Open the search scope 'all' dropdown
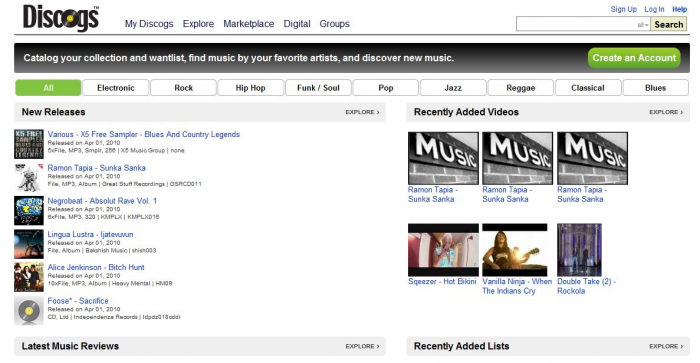This screenshot has width=700, height=363. point(643,25)
